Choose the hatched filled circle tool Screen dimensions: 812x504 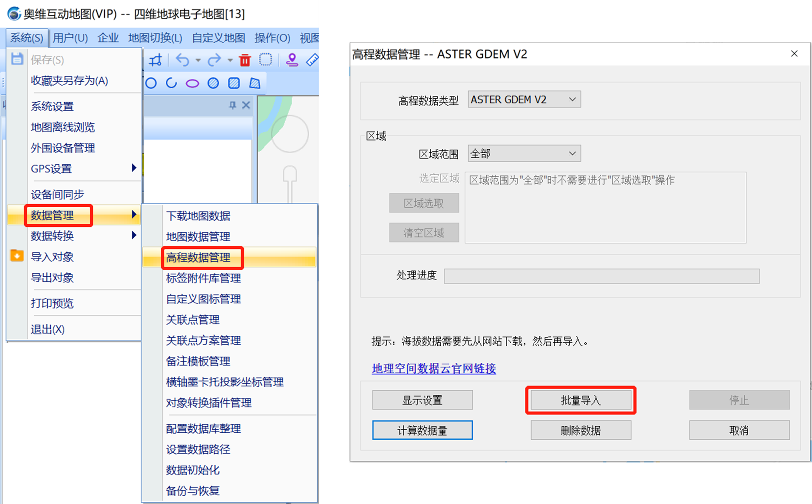coord(213,83)
